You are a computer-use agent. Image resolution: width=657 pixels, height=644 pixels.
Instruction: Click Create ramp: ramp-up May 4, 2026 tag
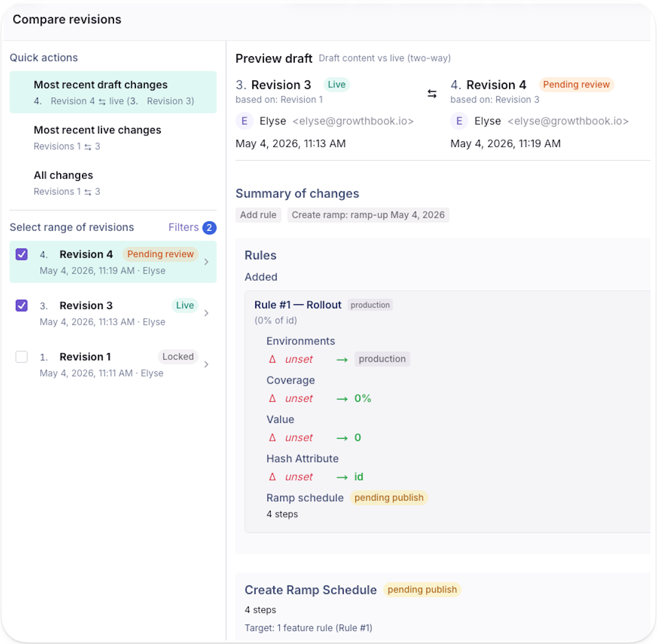tap(368, 215)
